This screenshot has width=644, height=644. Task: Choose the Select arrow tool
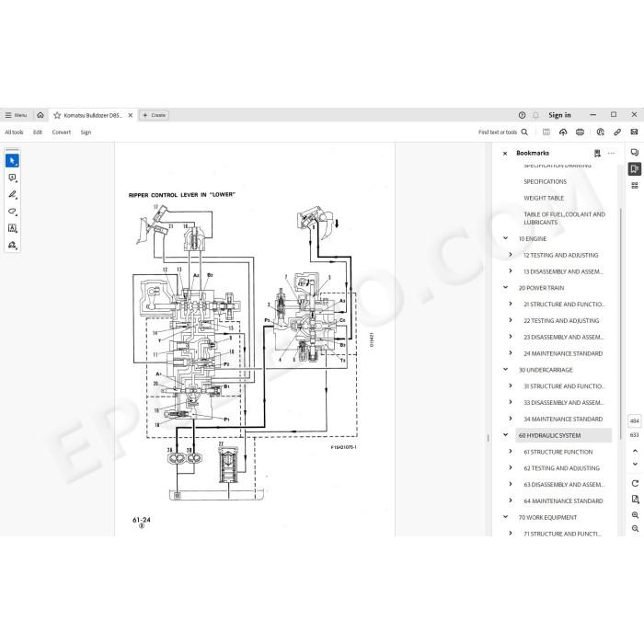point(12,161)
